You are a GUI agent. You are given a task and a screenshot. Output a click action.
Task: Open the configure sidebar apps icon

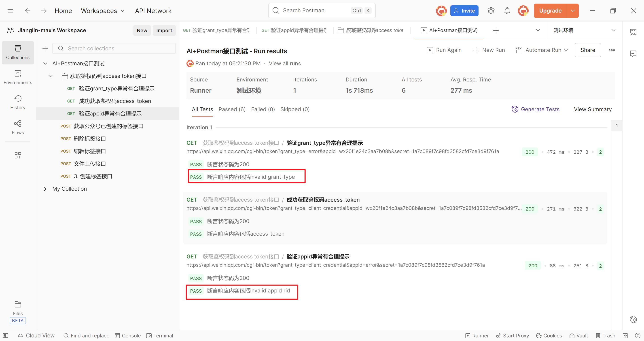pos(18,155)
